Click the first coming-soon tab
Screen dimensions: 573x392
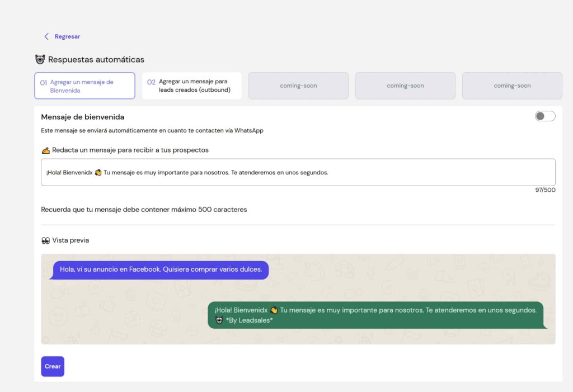click(x=299, y=86)
